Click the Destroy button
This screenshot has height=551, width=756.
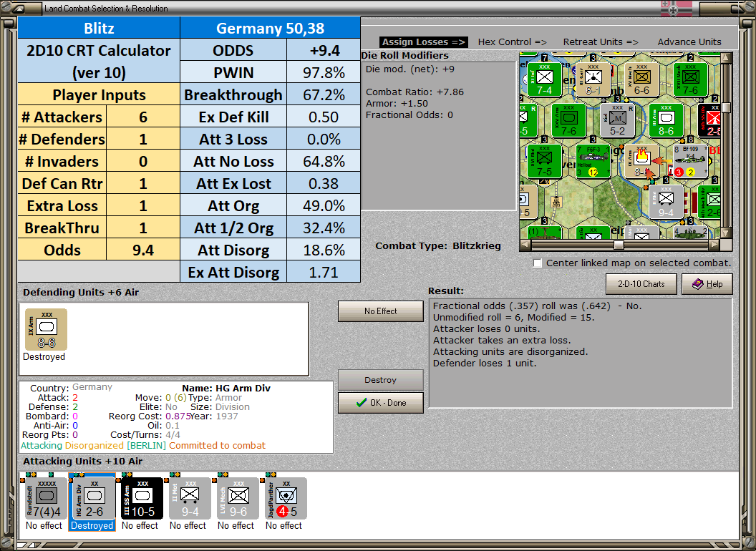click(380, 380)
